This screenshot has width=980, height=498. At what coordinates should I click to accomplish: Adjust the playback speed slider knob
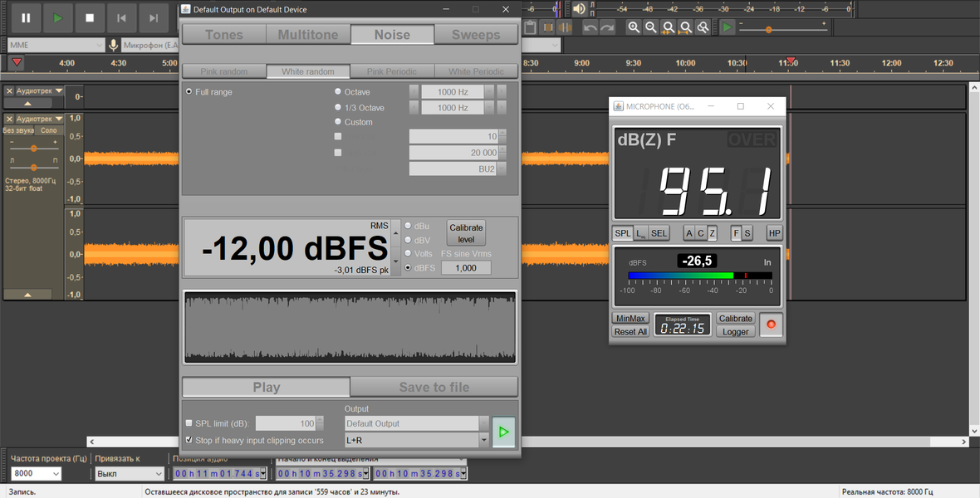[769, 29]
